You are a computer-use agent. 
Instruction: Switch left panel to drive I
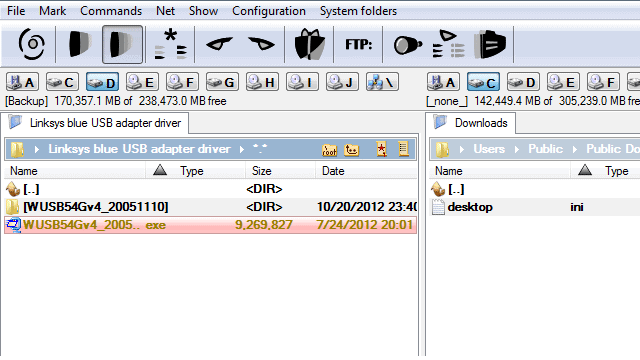pyautogui.click(x=302, y=82)
